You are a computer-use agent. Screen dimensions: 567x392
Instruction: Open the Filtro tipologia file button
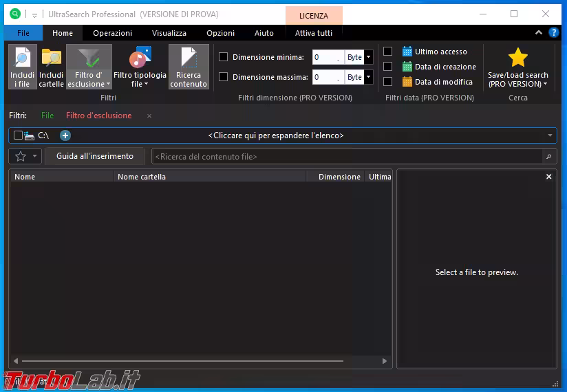140,67
